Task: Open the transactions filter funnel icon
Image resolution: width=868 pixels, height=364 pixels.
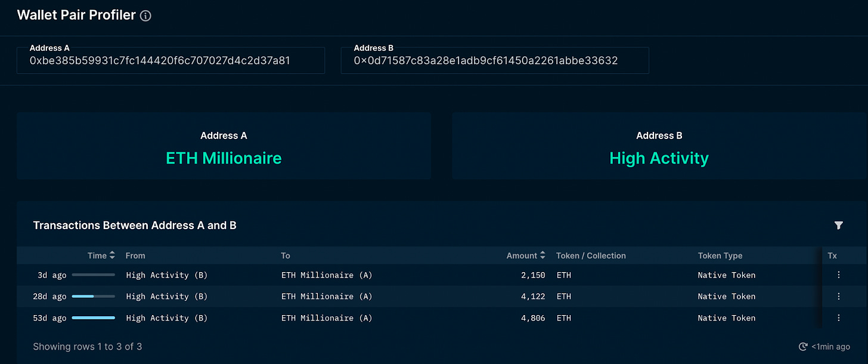Action: pos(838,225)
